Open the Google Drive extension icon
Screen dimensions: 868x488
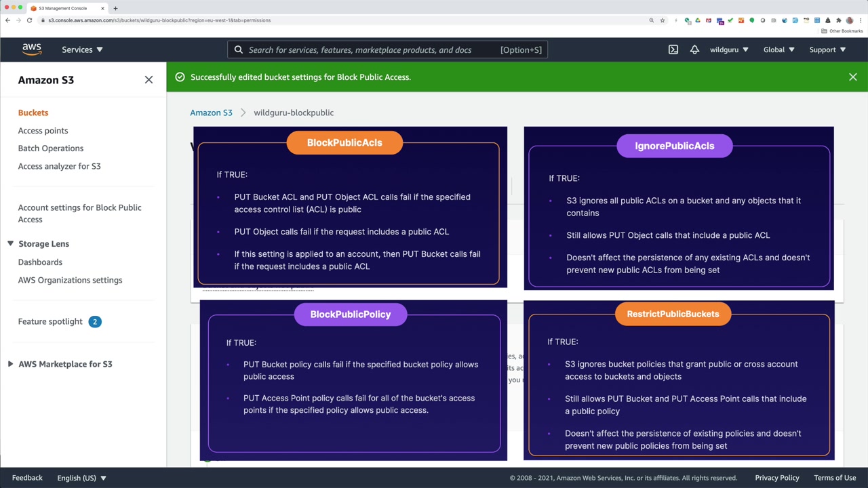click(x=698, y=20)
